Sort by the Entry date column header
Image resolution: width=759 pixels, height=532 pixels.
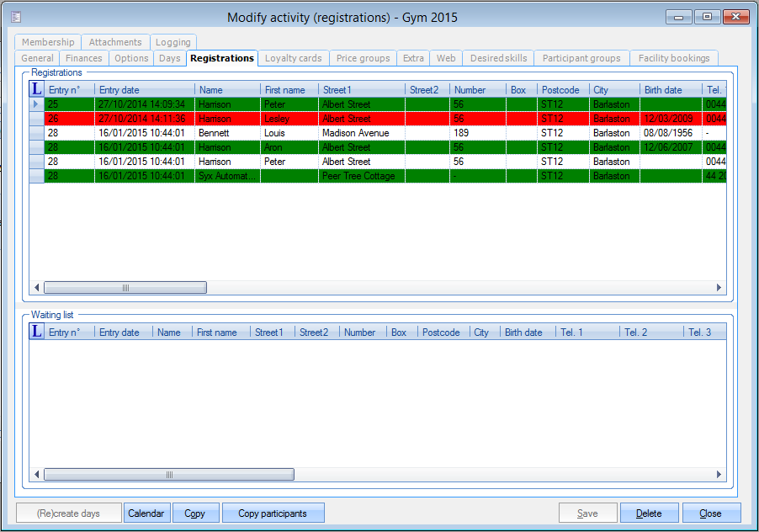coord(144,90)
